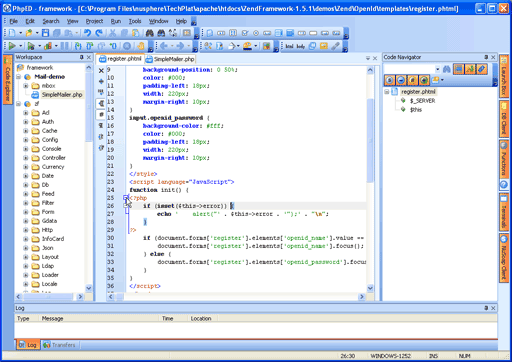Expand the Gdata folder node
The image size is (512, 362).
[26, 221]
